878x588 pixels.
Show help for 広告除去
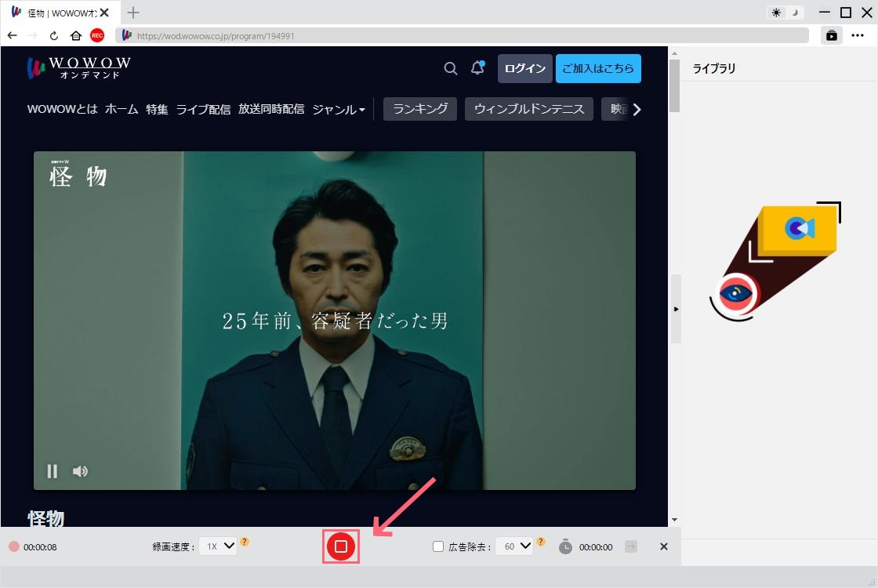tap(540, 542)
